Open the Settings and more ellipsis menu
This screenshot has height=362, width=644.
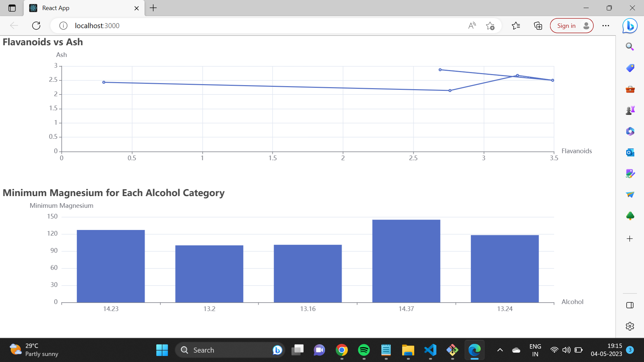[605, 25]
